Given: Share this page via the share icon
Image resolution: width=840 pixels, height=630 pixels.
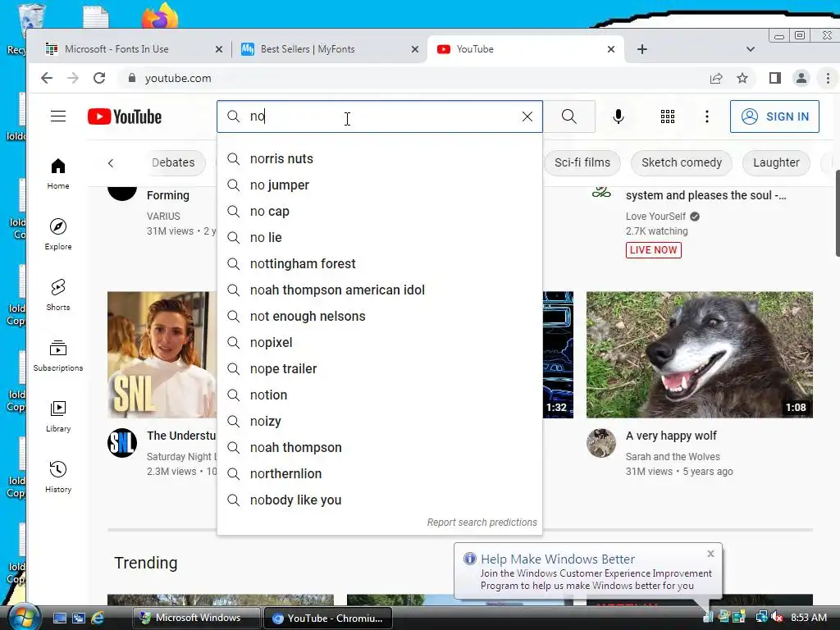Looking at the screenshot, I should pyautogui.click(x=716, y=78).
